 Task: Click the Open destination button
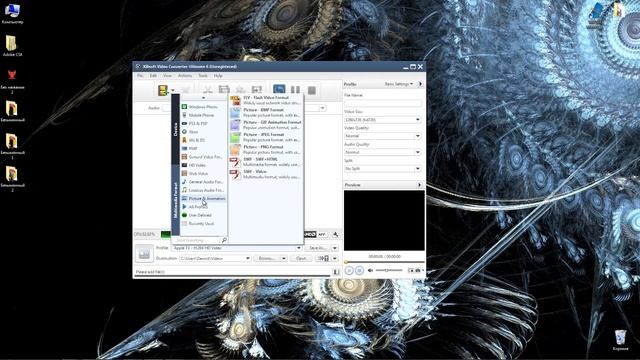coord(301,258)
